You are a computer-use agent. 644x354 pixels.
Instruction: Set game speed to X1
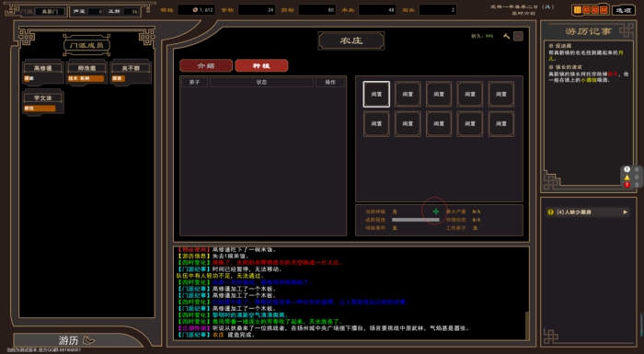(x=587, y=10)
